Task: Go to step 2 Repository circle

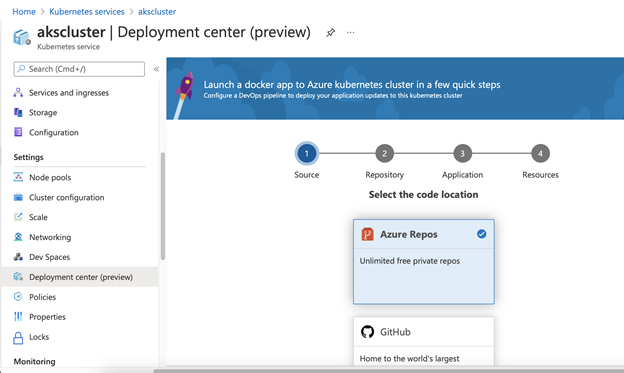Action: tap(384, 153)
